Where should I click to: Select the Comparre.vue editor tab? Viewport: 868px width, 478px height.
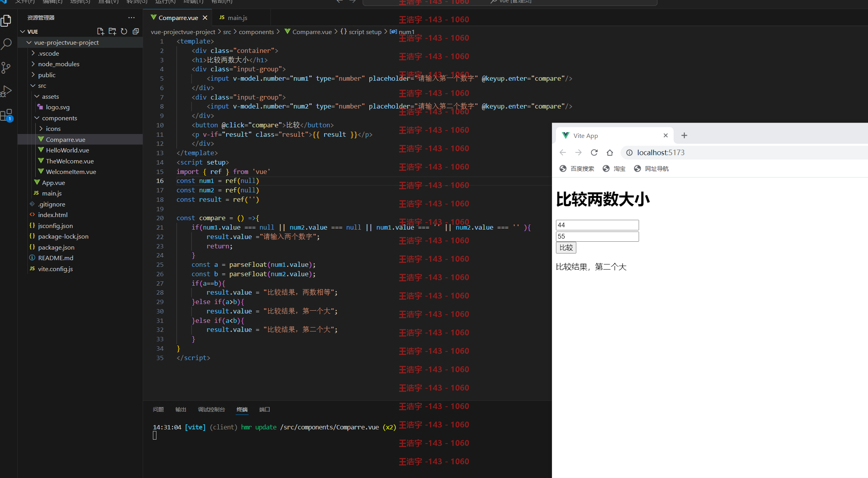click(178, 18)
